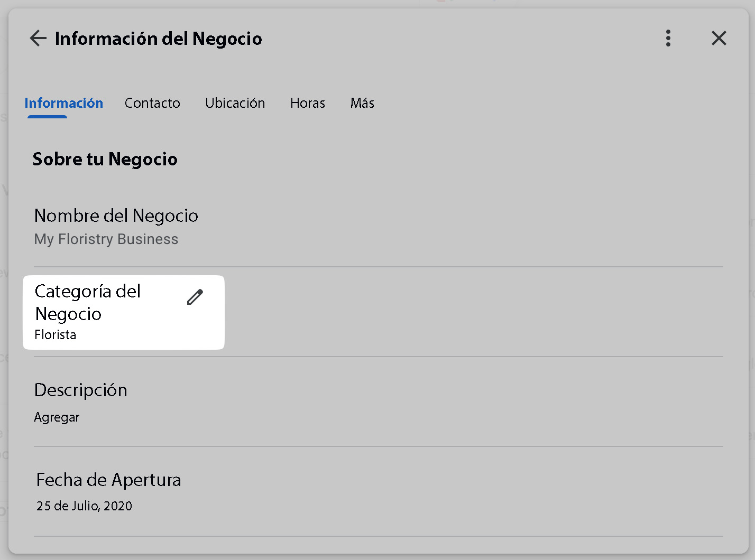
Task: Select the Florista category value
Action: pos(56,335)
